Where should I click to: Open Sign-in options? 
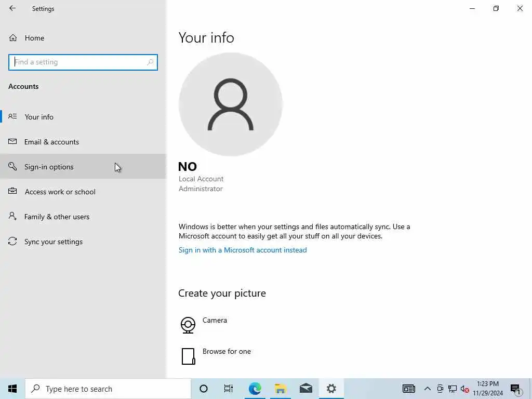[83, 167]
